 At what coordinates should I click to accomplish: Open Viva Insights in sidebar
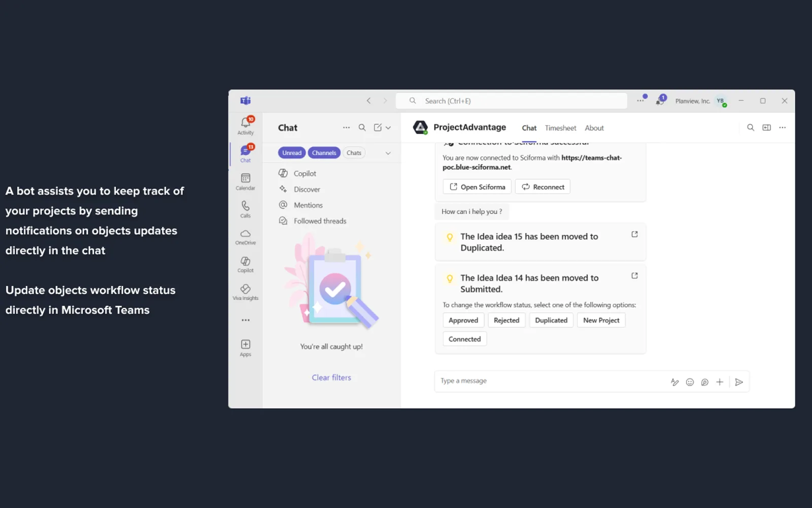246,292
